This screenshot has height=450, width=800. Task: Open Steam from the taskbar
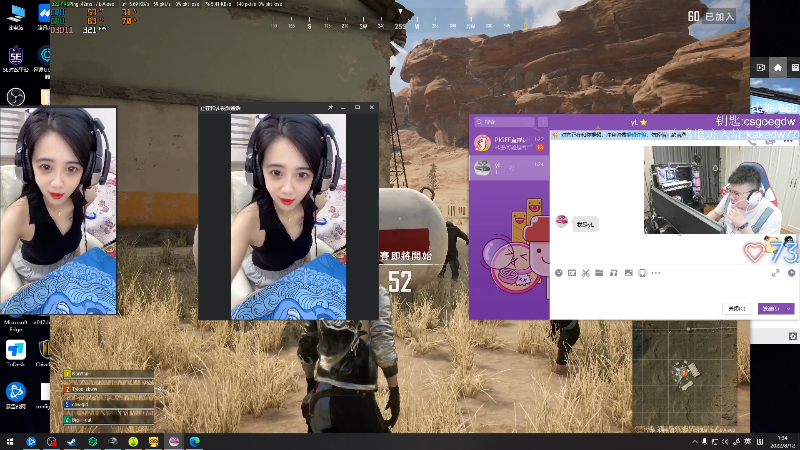click(x=71, y=442)
